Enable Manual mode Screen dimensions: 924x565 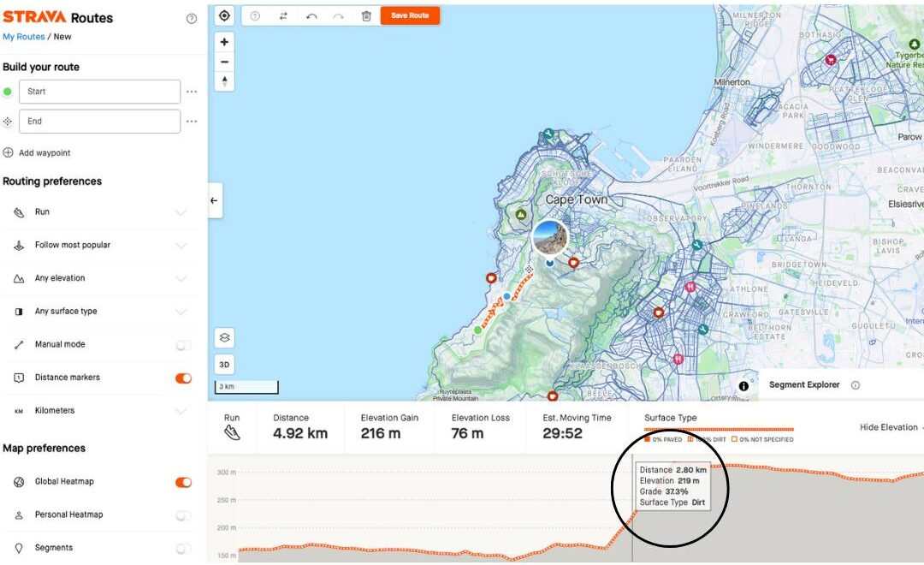pyautogui.click(x=183, y=345)
